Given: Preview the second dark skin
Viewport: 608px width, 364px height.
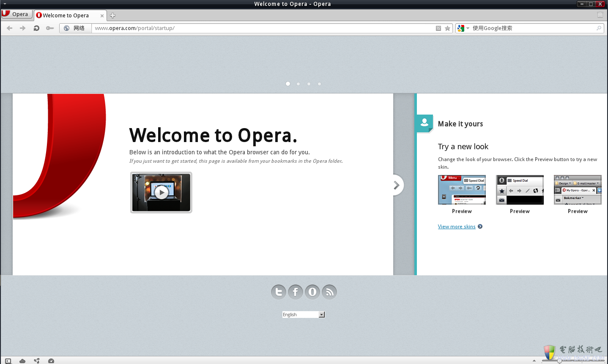Looking at the screenshot, I should [x=520, y=211].
